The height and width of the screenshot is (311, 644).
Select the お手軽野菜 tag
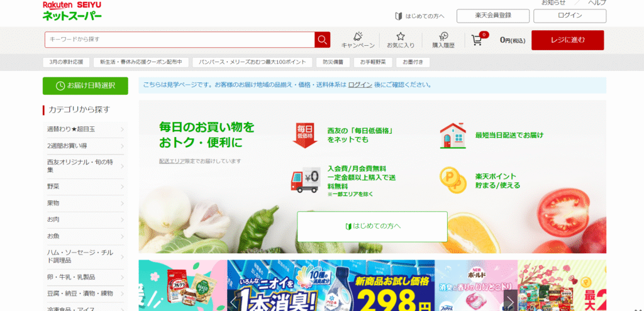pos(373,62)
